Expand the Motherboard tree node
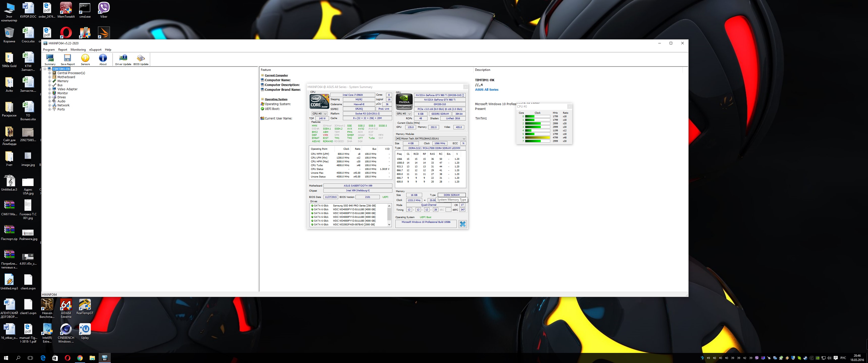This screenshot has width=868, height=363. (x=49, y=77)
